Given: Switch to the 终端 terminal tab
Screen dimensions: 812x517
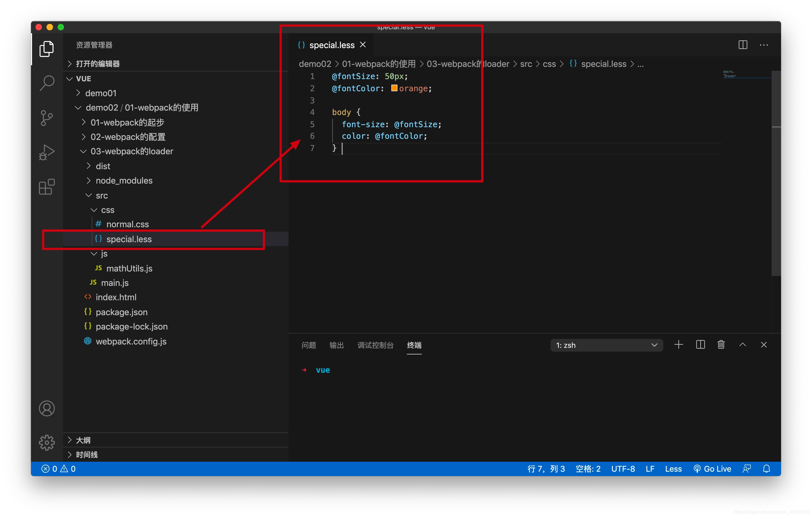Looking at the screenshot, I should tap(414, 345).
